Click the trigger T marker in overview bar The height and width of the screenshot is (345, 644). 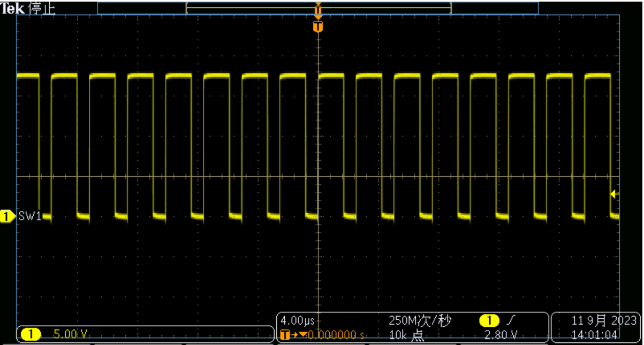pyautogui.click(x=318, y=9)
